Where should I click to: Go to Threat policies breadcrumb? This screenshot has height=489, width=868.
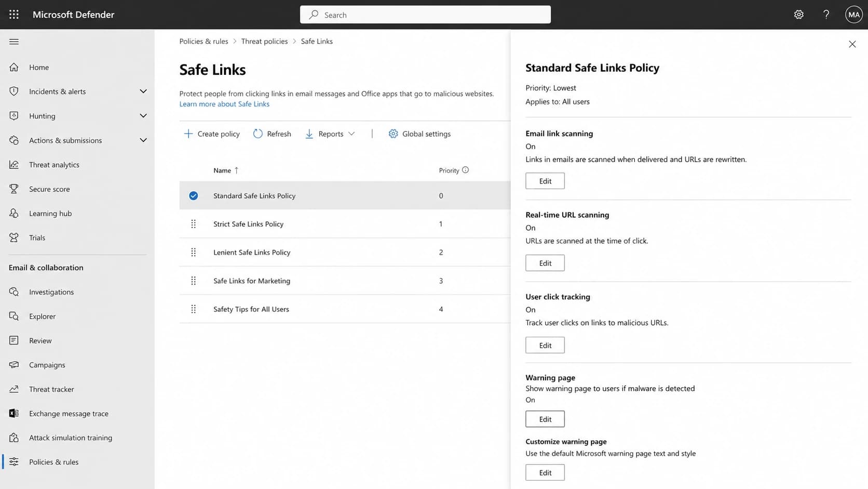[264, 41]
